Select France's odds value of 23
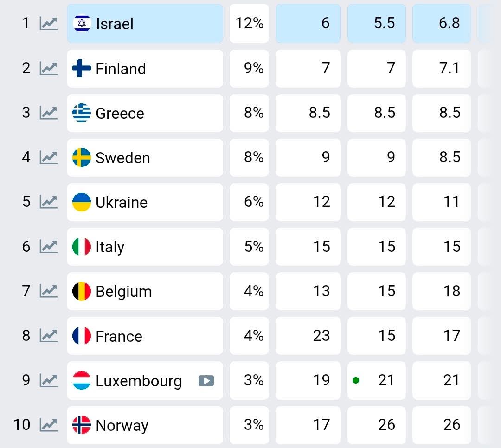 [308, 336]
